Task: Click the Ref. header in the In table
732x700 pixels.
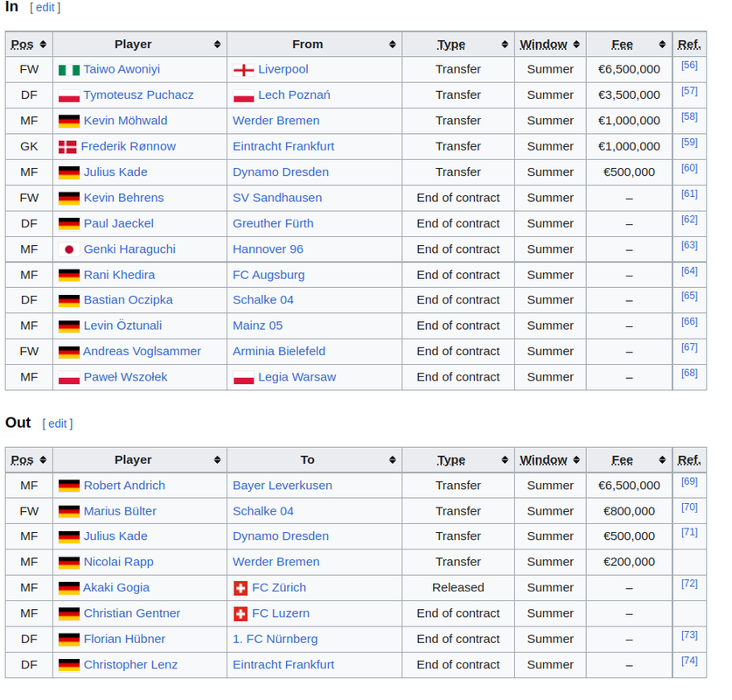Action: 689,45
